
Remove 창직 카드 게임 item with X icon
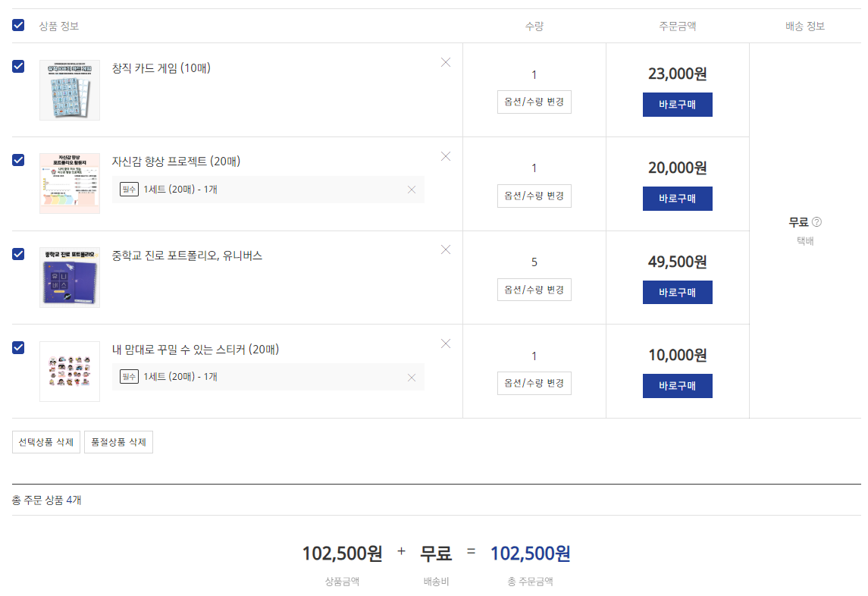click(446, 63)
